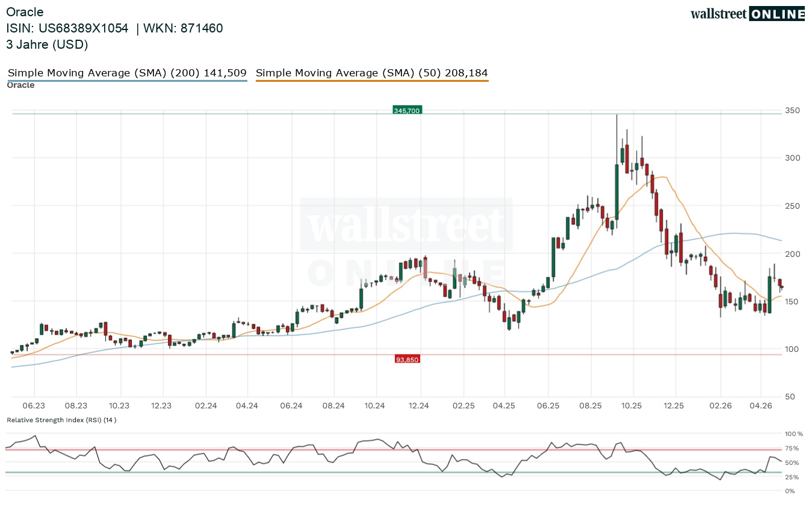The height and width of the screenshot is (507, 812).
Task: Click the small Oracle label below the SMA legend
Action: tap(20, 85)
